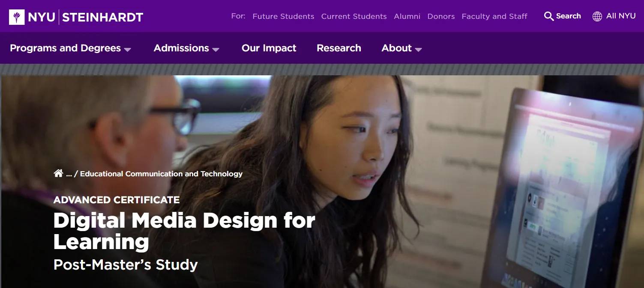
Task: Open the Alumni link
Action: pos(407,16)
